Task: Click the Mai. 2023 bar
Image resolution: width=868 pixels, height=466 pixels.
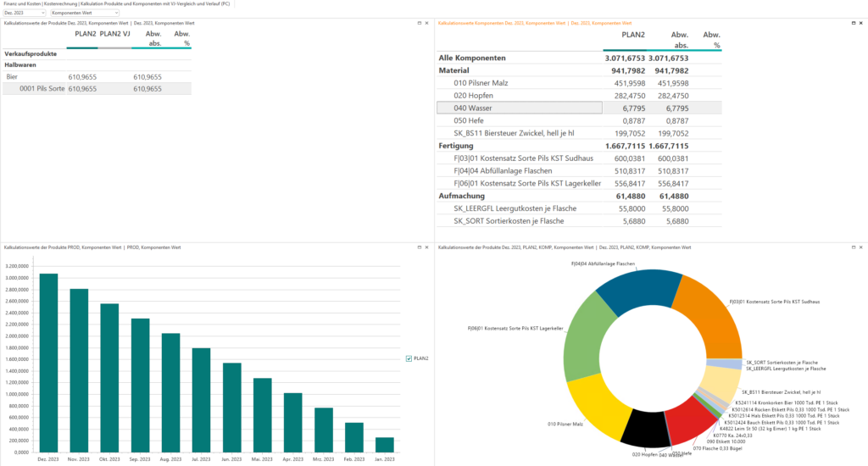Action: point(263,415)
